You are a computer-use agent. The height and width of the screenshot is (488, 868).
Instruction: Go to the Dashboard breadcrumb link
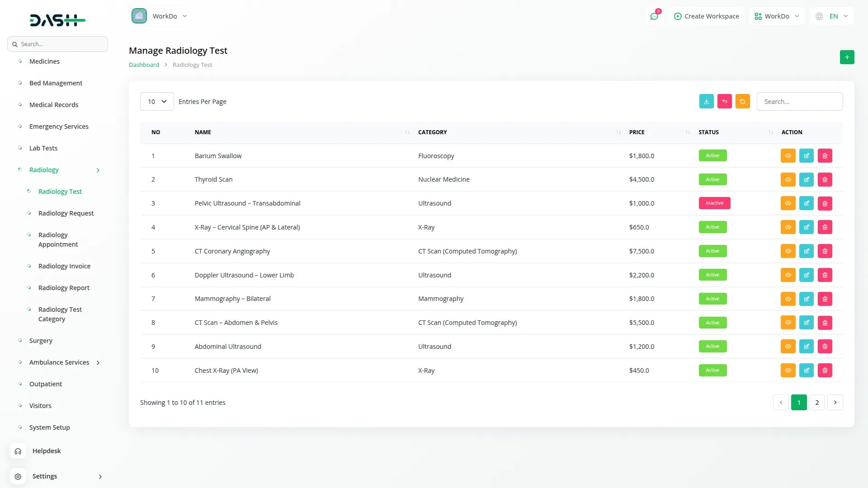[144, 65]
